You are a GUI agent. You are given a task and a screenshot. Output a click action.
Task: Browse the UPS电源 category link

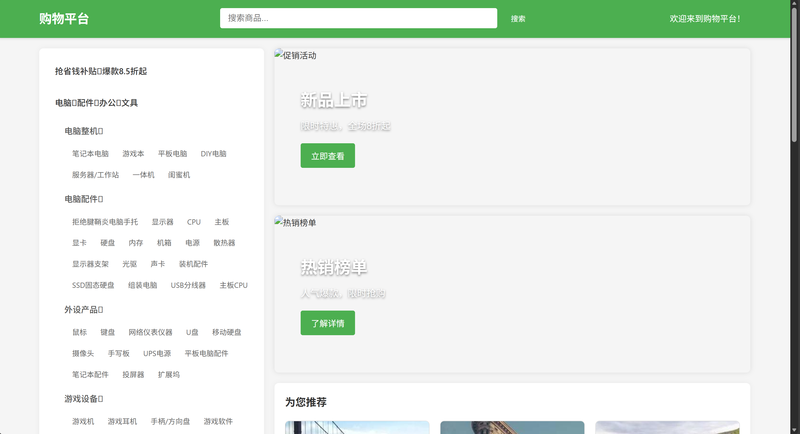[157, 353]
